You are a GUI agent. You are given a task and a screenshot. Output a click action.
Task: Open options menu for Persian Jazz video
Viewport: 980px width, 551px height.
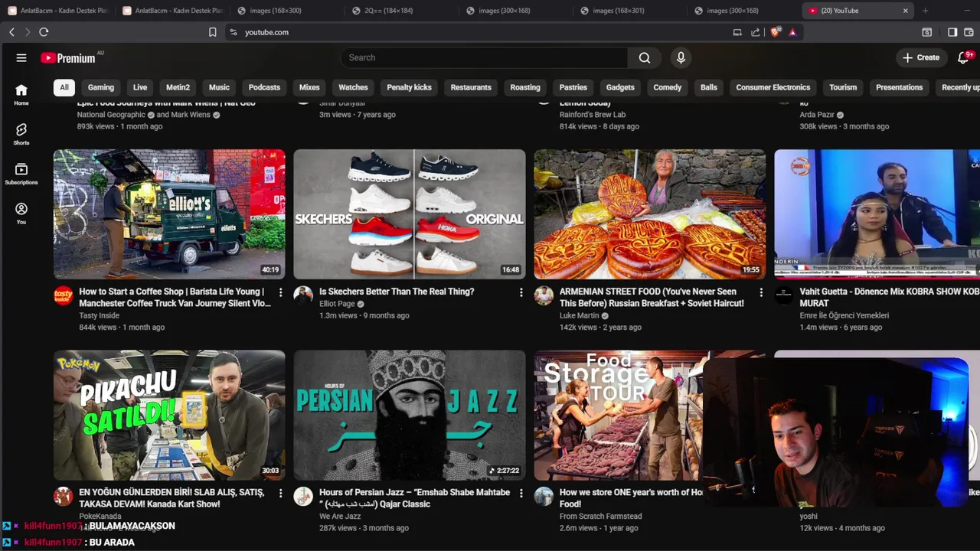tap(521, 494)
